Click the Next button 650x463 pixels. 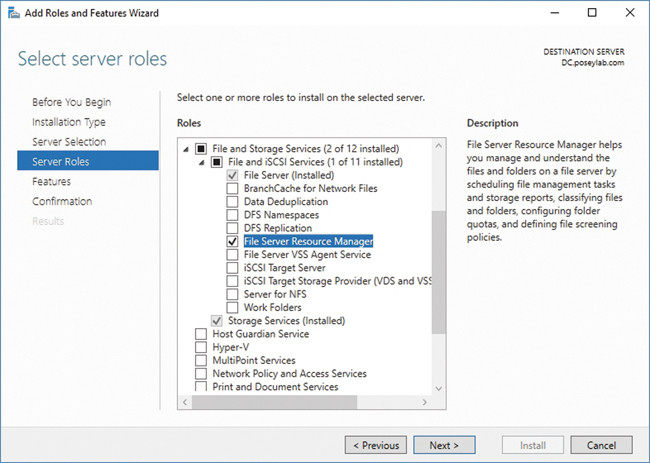pyautogui.click(x=444, y=445)
